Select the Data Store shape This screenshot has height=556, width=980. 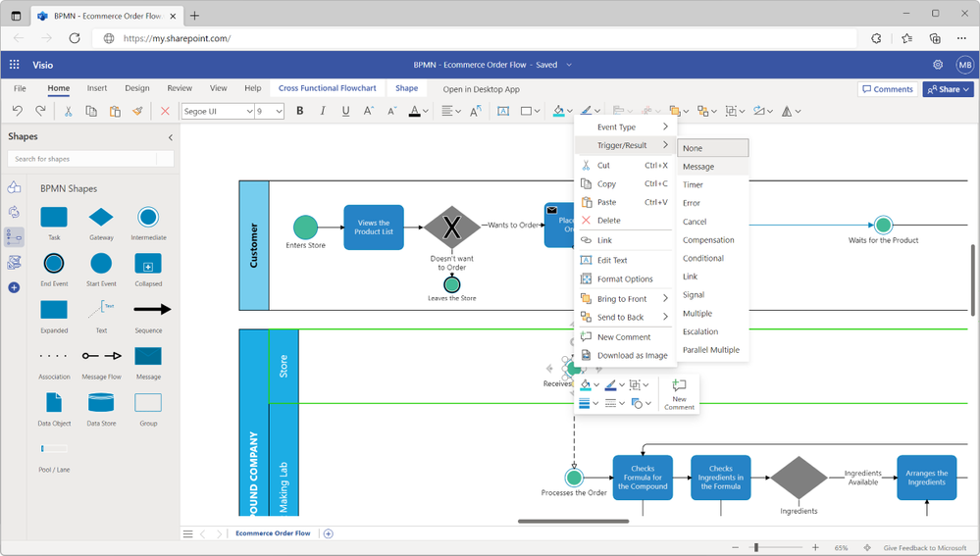tap(101, 402)
